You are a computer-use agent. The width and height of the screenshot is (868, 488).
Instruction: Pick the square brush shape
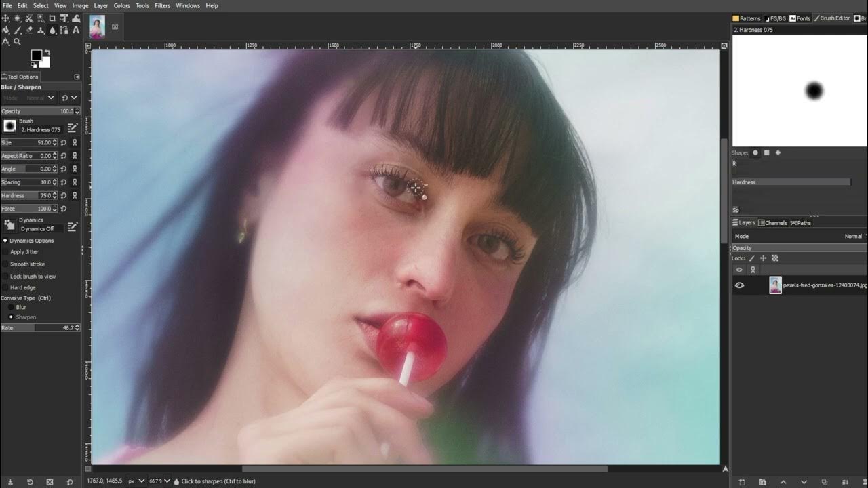(766, 152)
